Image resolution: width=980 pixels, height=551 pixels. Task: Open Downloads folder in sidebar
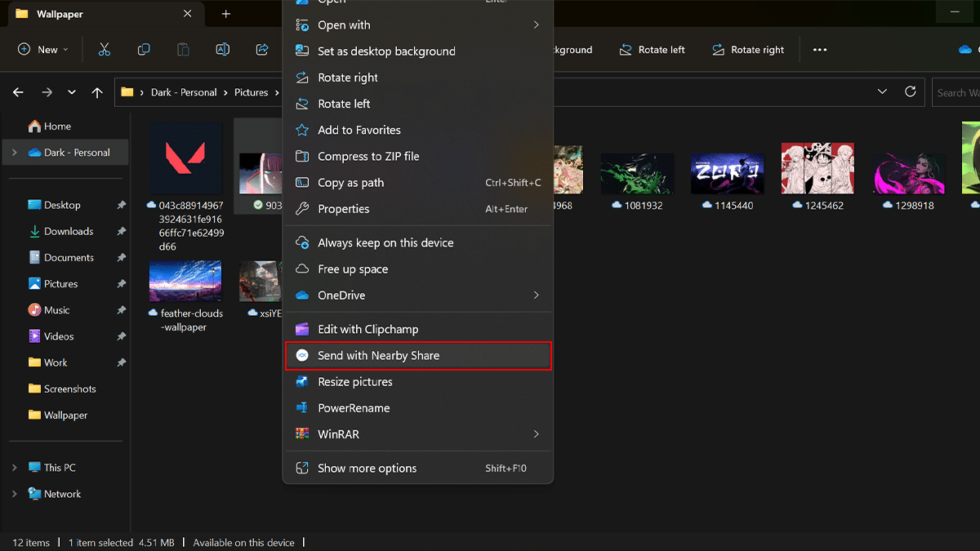(68, 232)
